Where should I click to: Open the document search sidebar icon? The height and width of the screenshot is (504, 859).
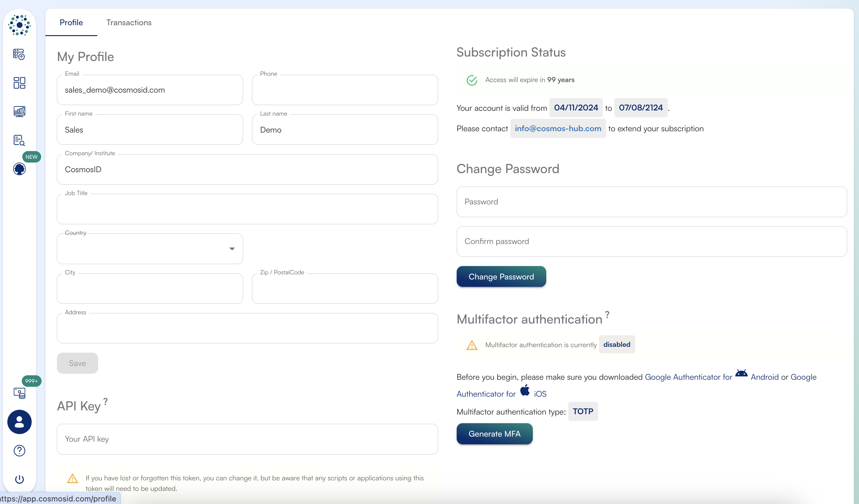click(x=19, y=140)
